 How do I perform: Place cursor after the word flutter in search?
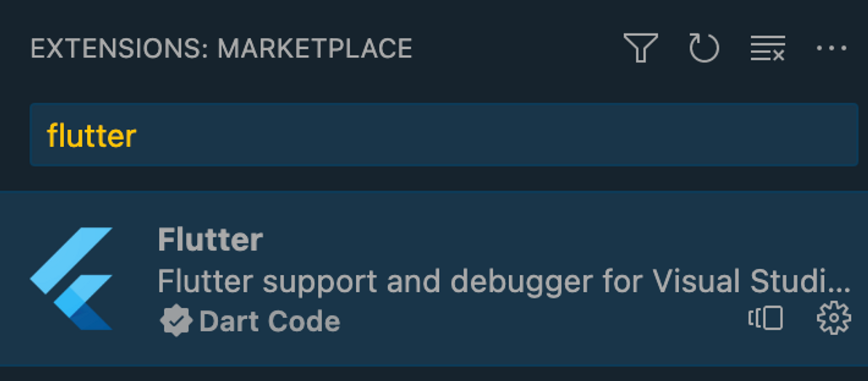coord(138,136)
